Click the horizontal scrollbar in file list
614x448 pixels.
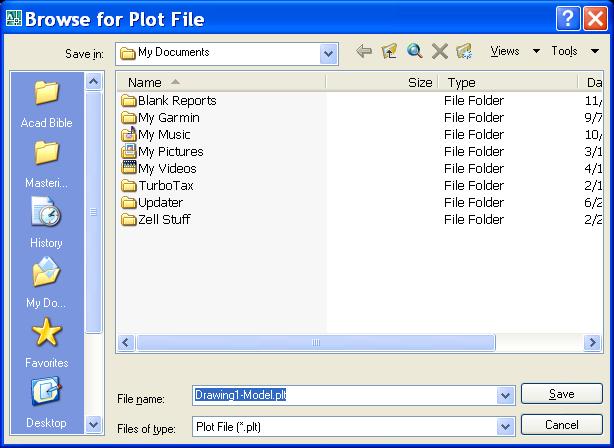tap(315, 343)
